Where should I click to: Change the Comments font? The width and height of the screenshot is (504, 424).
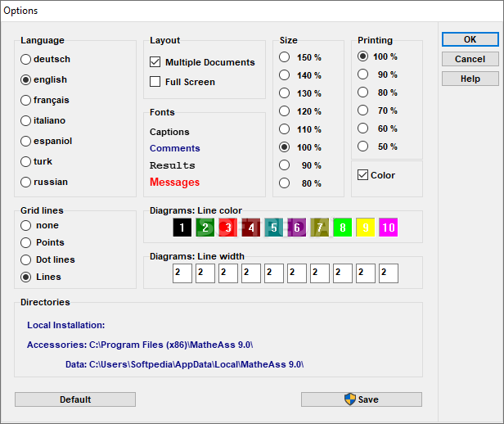[174, 148]
